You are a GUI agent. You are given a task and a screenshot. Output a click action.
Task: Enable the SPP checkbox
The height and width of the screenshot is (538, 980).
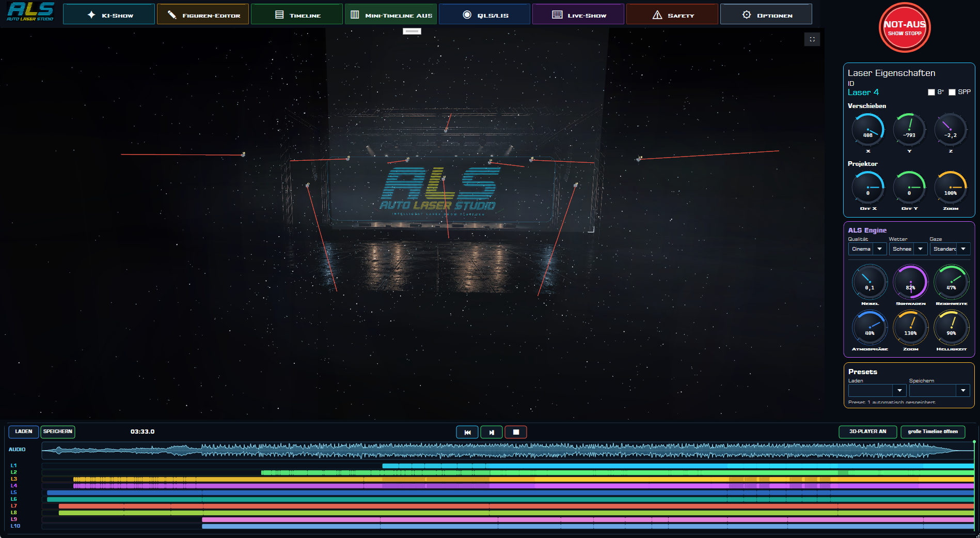952,92
